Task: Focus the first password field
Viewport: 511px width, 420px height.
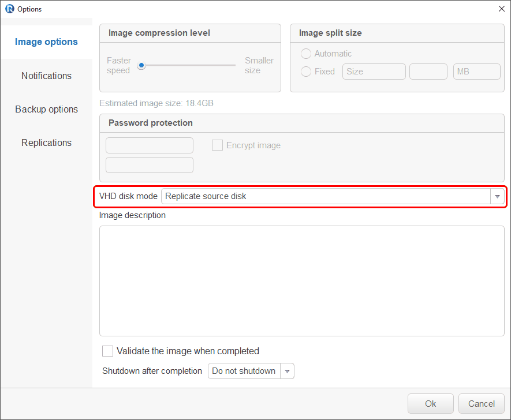Action: [150, 145]
